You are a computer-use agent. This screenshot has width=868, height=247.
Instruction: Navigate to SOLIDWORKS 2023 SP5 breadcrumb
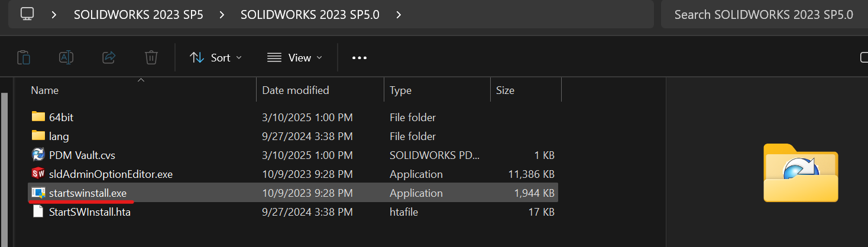[x=138, y=14]
